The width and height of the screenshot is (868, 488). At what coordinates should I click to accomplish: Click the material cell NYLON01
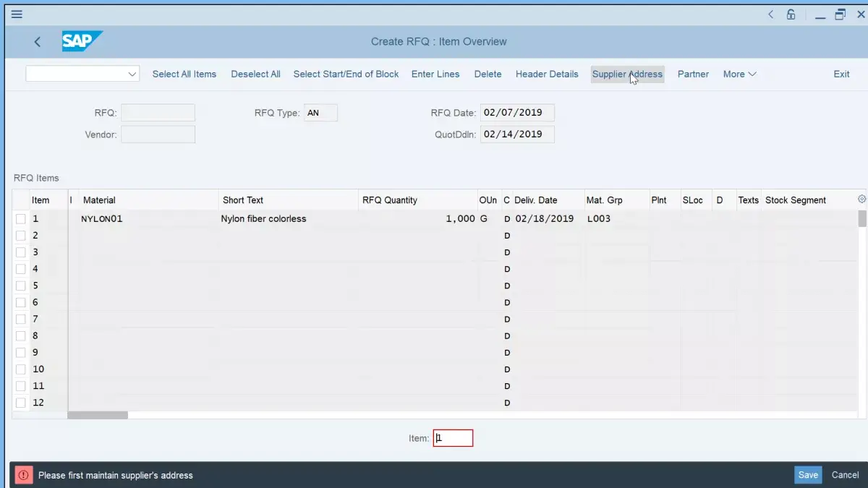coord(148,219)
